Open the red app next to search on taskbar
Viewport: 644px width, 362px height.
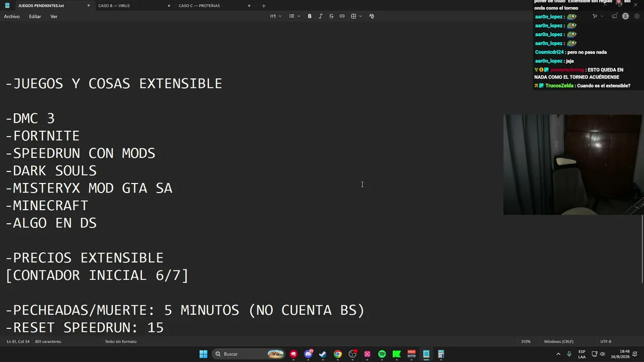pyautogui.click(x=294, y=354)
